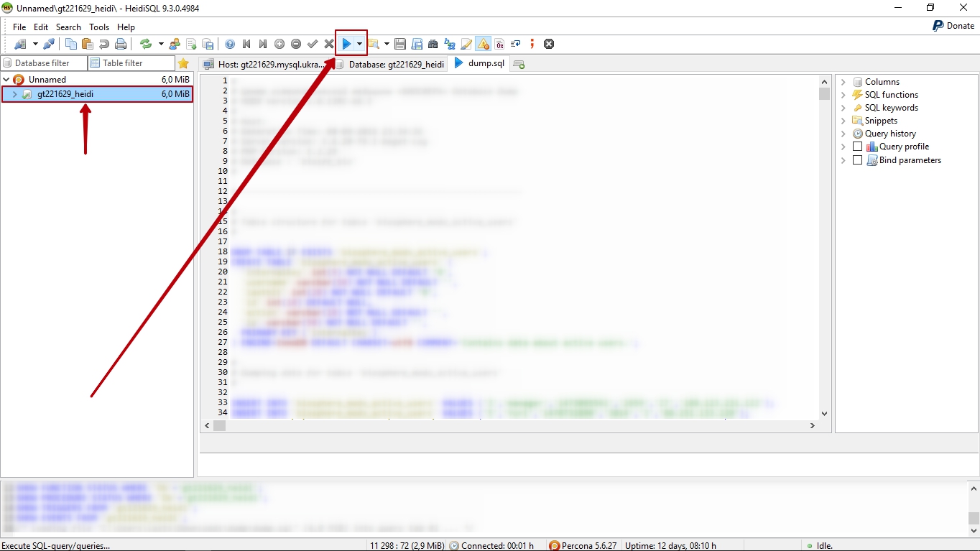The image size is (980, 551).
Task: Collapse the Unnamed session tree node
Action: pyautogui.click(x=6, y=80)
